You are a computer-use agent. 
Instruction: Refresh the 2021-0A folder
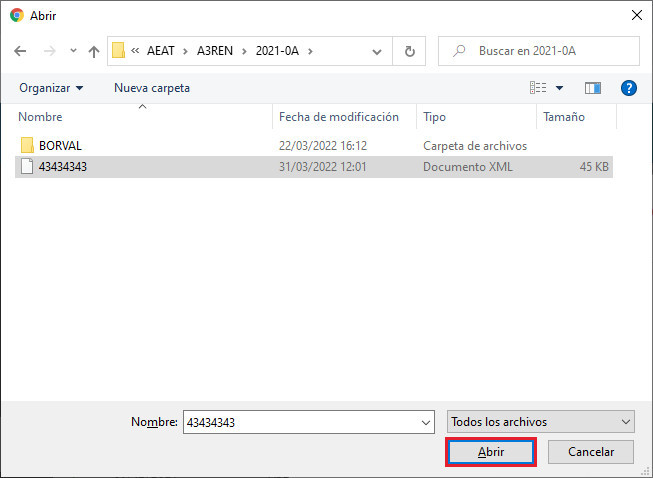point(409,51)
